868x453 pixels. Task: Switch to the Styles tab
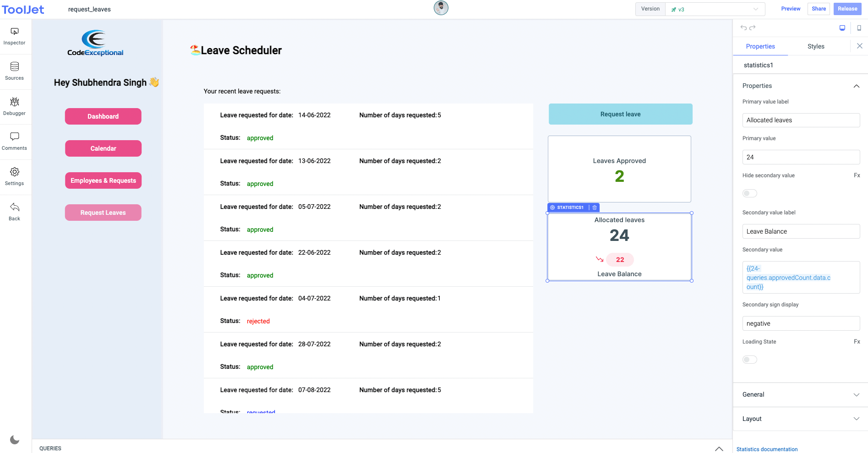click(x=815, y=46)
